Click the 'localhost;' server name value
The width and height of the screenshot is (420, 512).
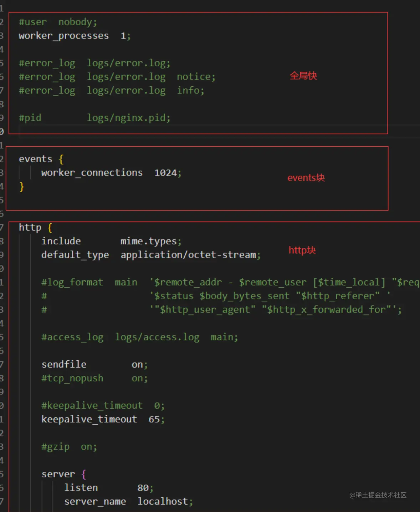165,502
